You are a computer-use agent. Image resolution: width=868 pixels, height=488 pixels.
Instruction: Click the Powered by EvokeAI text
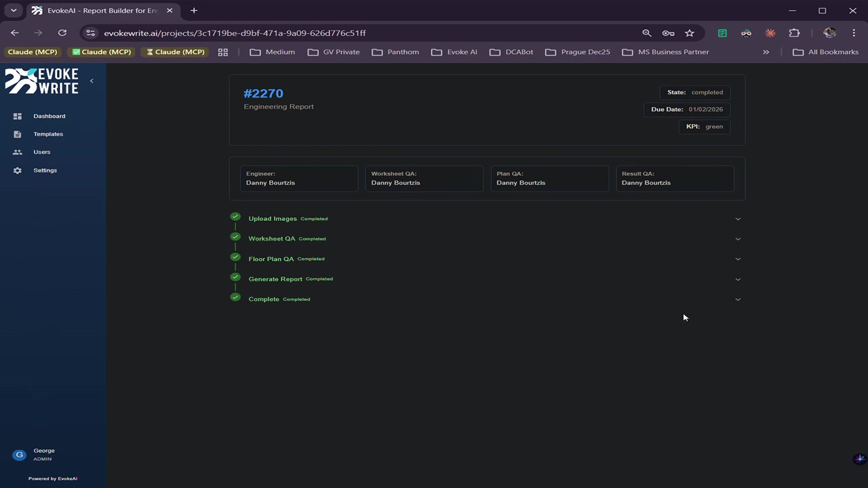(x=53, y=479)
